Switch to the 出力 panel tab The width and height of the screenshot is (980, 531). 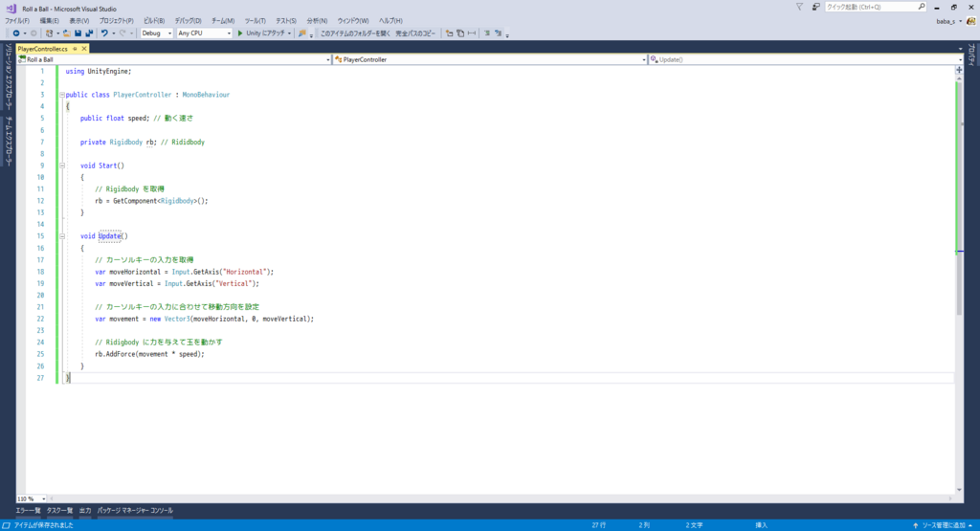85,510
